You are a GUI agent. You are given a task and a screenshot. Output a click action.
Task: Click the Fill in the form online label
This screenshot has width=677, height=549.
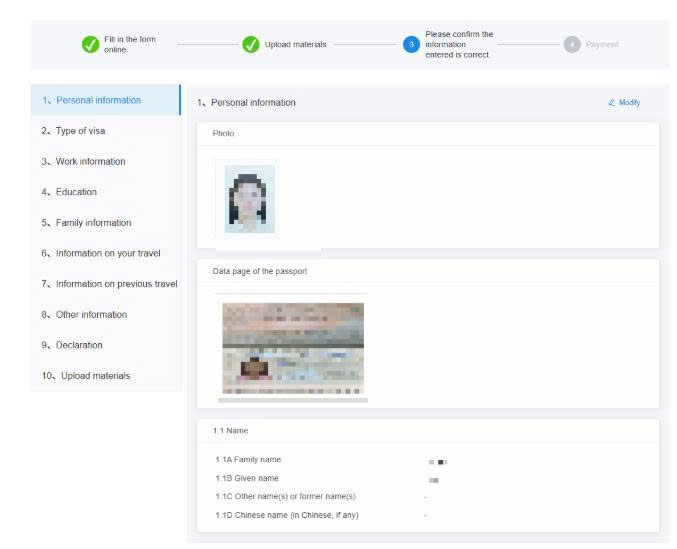point(130,44)
